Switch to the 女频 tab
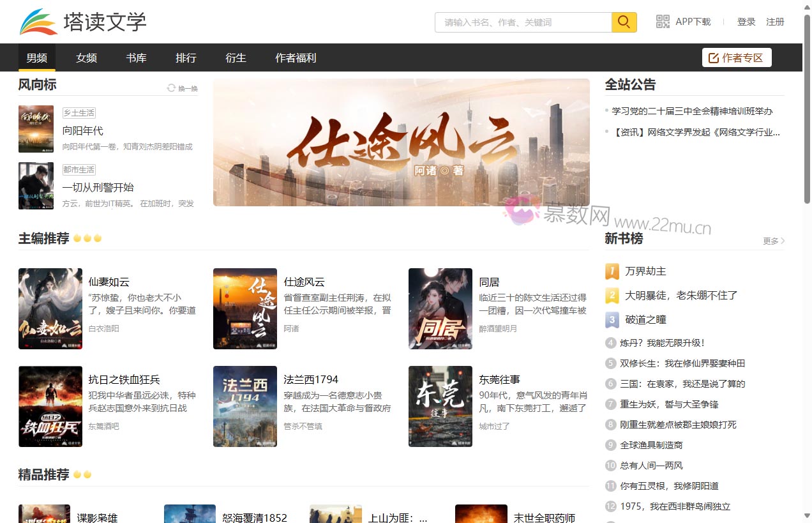Image resolution: width=812 pixels, height=523 pixels. click(86, 57)
